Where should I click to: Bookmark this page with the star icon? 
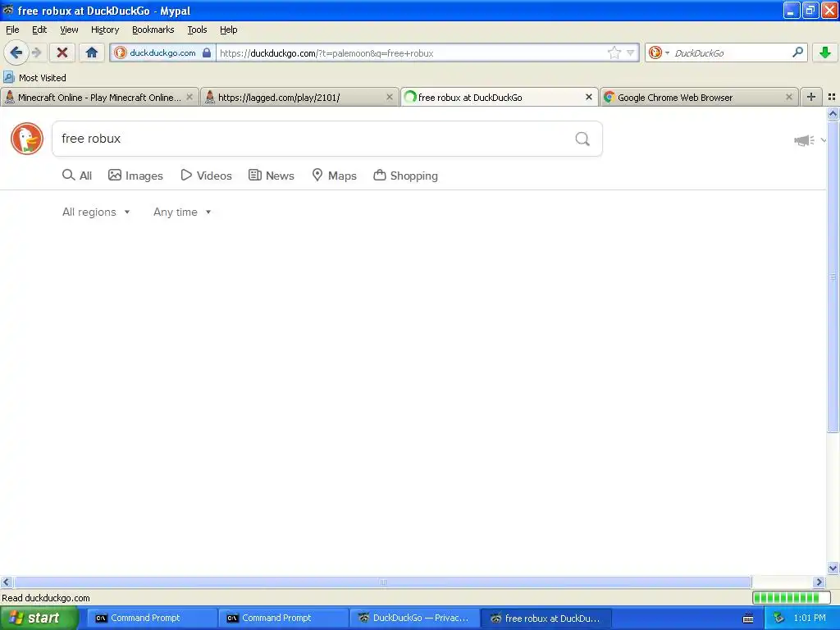(614, 52)
